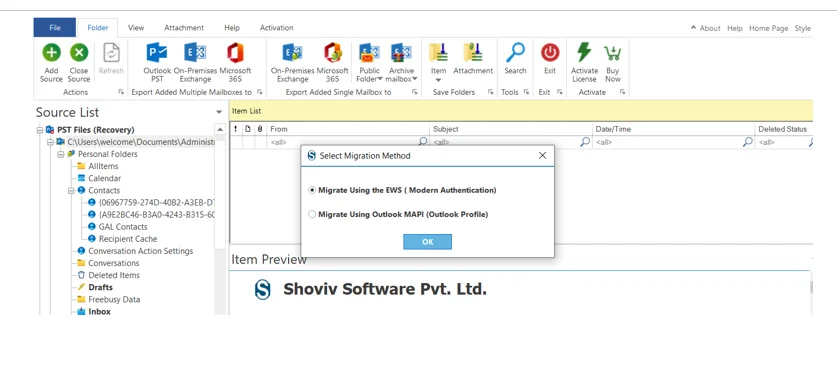The height and width of the screenshot is (377, 837).
Task: Open the File tab
Action: [x=54, y=28]
